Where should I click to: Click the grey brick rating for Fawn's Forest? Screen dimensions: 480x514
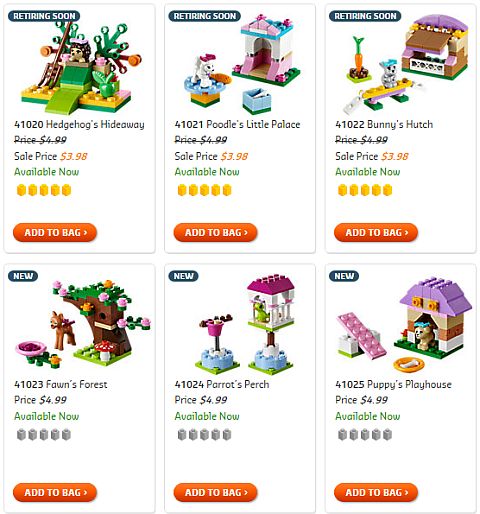44,435
